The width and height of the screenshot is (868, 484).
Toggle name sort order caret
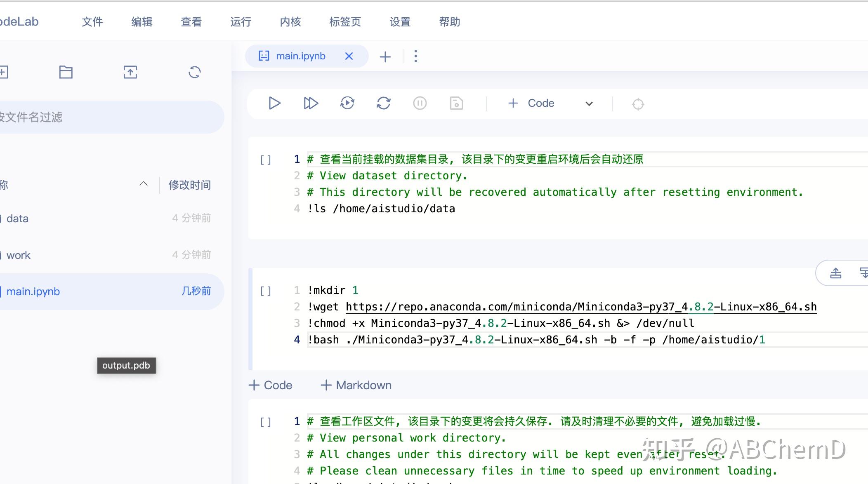point(144,184)
